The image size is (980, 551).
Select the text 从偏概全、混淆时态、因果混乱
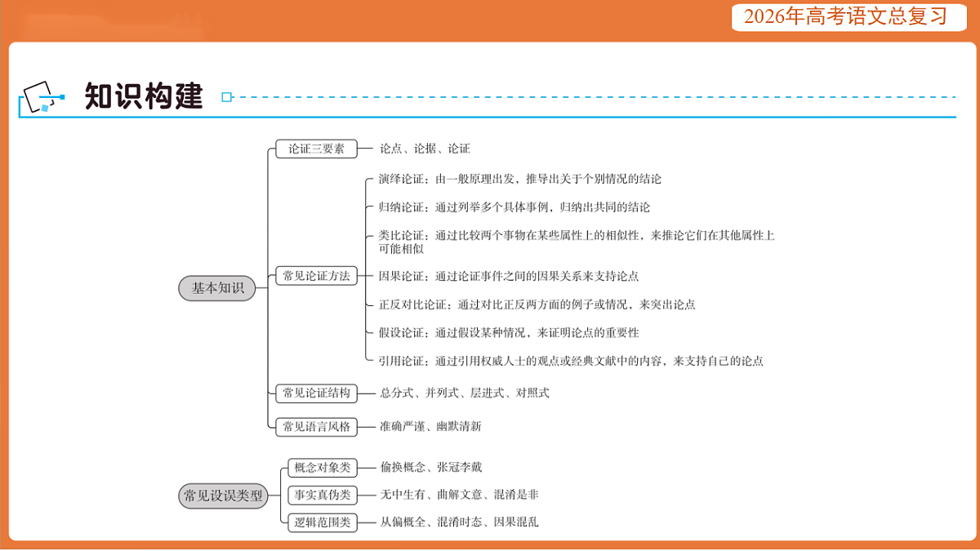point(459,522)
